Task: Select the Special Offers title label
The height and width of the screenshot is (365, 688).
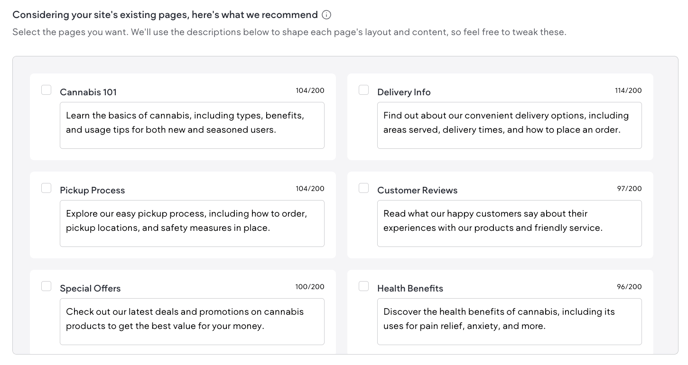Action: (x=90, y=288)
